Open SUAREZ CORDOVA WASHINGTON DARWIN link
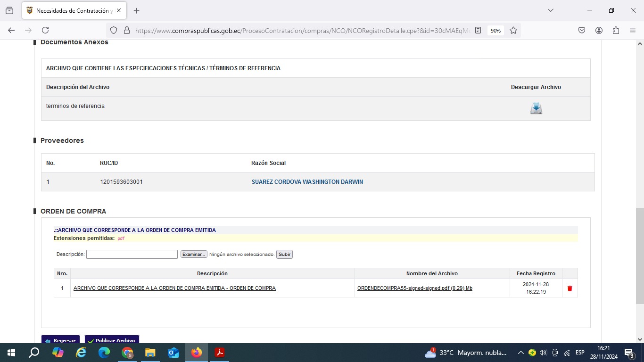The height and width of the screenshot is (362, 644). click(307, 182)
